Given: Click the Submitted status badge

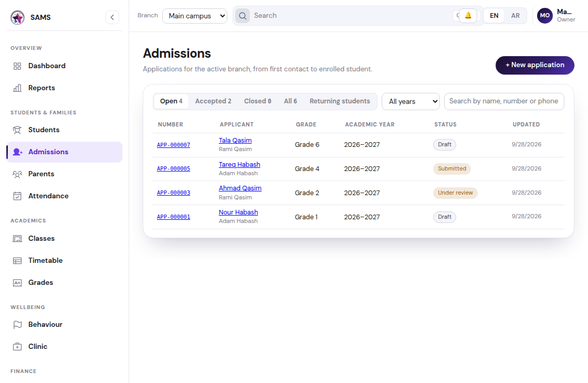Looking at the screenshot, I should click(x=452, y=168).
